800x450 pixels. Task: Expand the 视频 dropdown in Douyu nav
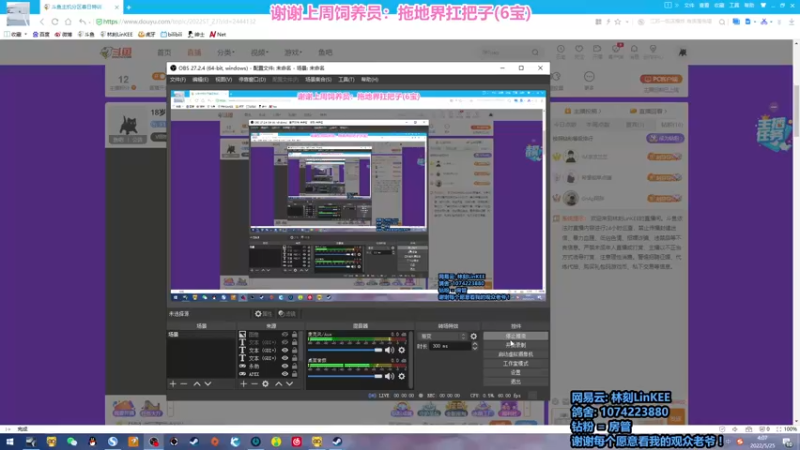click(259, 52)
